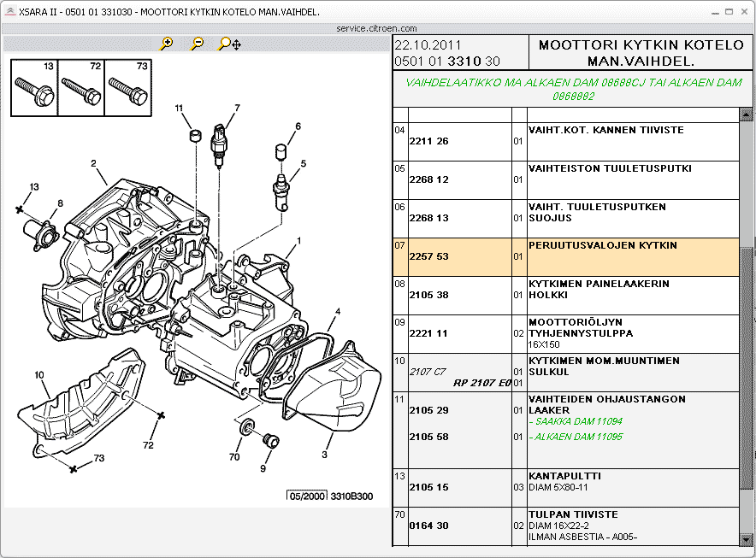Click replacement part RP 2107 E0

coord(481,384)
